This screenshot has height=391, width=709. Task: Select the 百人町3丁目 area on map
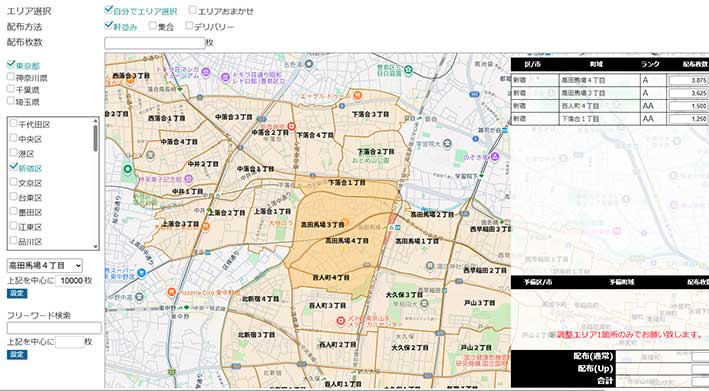tap(327, 306)
